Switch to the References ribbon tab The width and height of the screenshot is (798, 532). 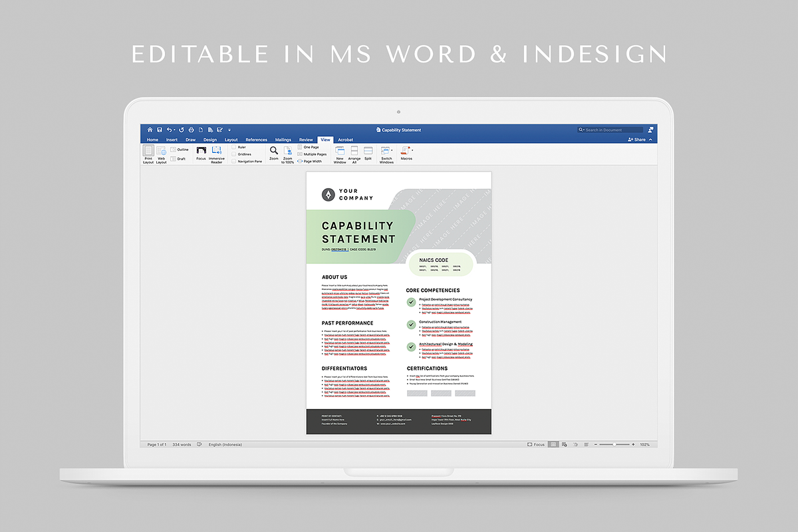256,140
